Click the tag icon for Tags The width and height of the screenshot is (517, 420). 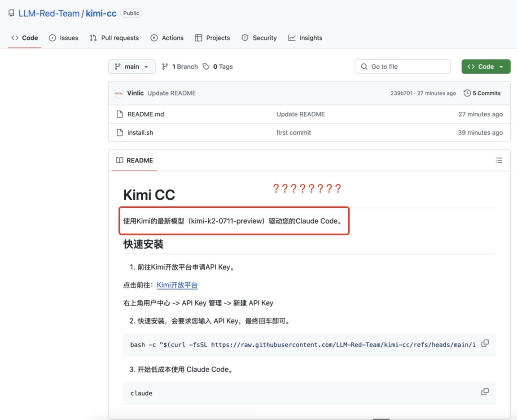coord(206,66)
